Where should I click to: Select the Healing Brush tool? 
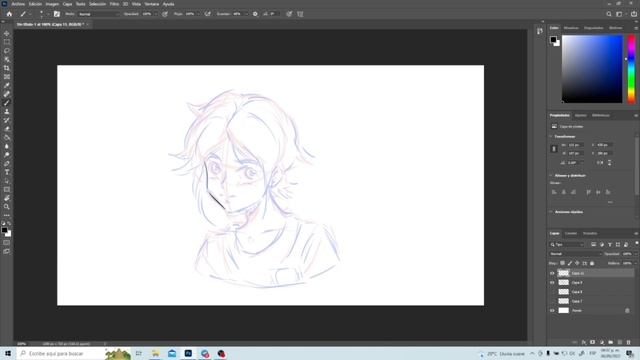[x=7, y=94]
